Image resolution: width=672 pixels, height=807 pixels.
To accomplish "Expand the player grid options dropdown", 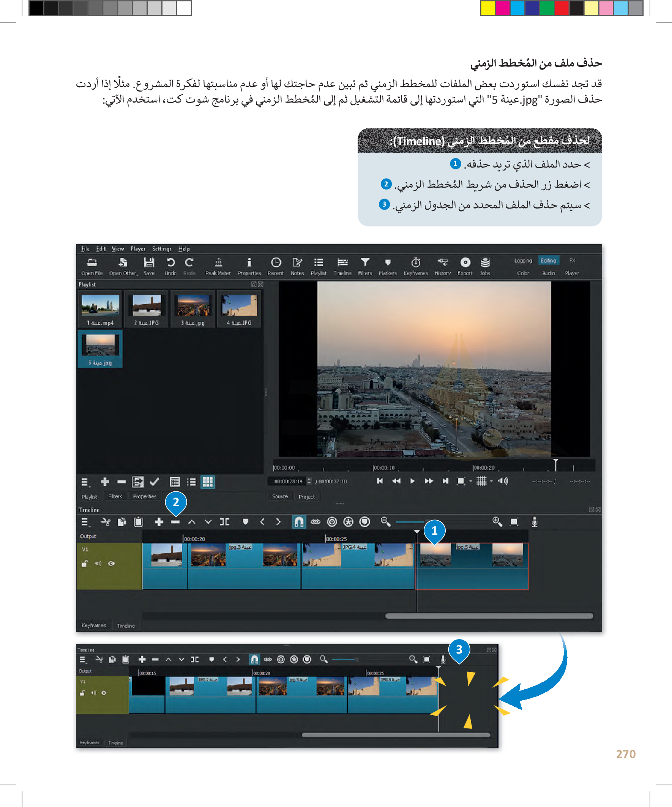I will tap(491, 481).
